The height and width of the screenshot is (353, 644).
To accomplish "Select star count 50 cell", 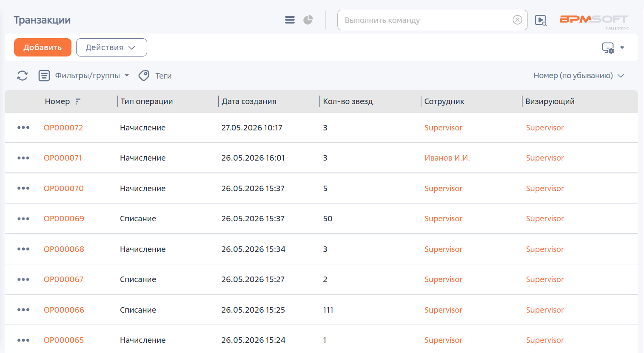I will click(328, 219).
